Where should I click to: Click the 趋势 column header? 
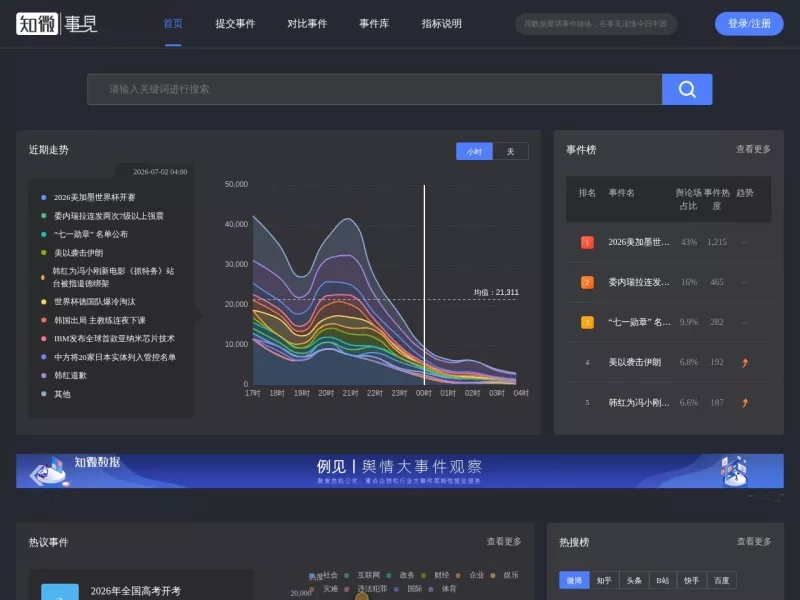[x=745, y=193]
